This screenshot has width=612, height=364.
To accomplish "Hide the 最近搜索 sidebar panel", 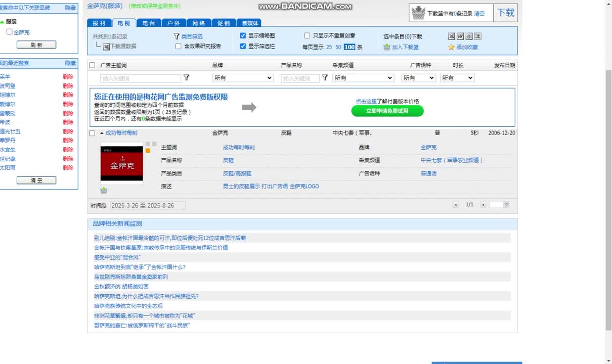I will tap(70, 63).
